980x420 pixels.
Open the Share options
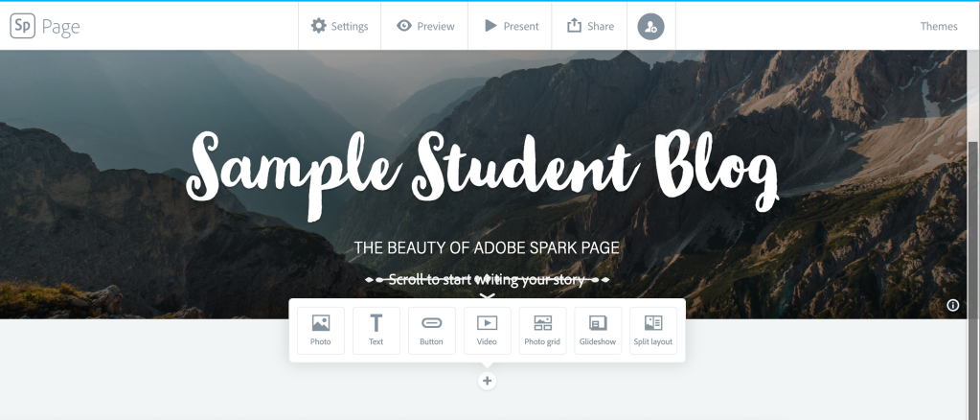tap(590, 26)
